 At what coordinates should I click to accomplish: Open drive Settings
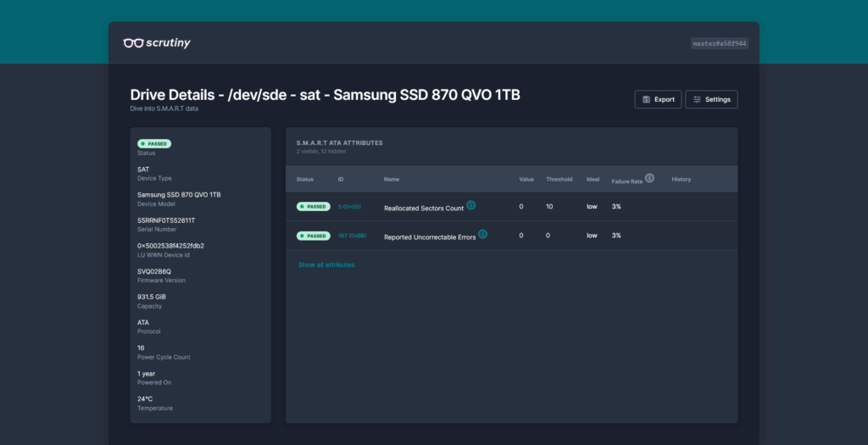click(711, 100)
